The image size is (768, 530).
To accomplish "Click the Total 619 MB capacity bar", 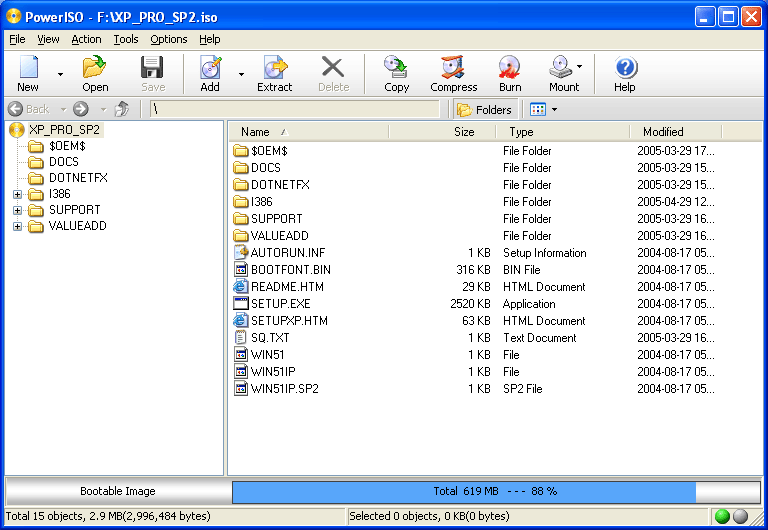I will (x=496, y=491).
